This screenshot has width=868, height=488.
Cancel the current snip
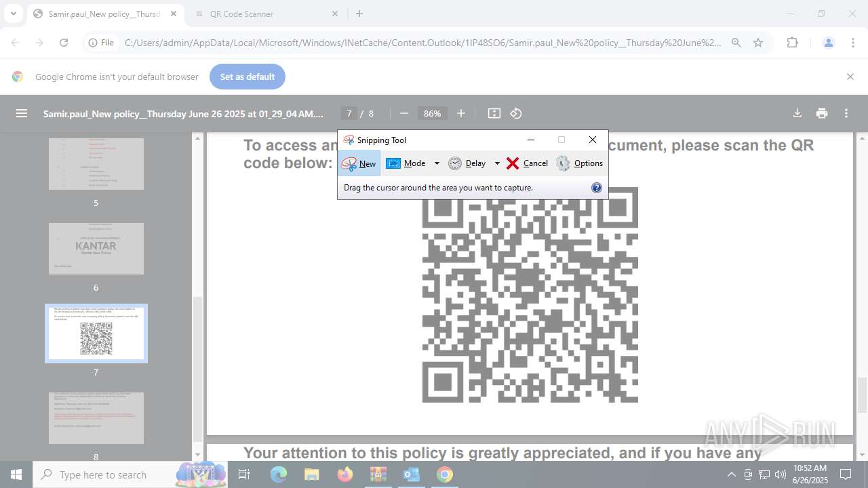[527, 163]
